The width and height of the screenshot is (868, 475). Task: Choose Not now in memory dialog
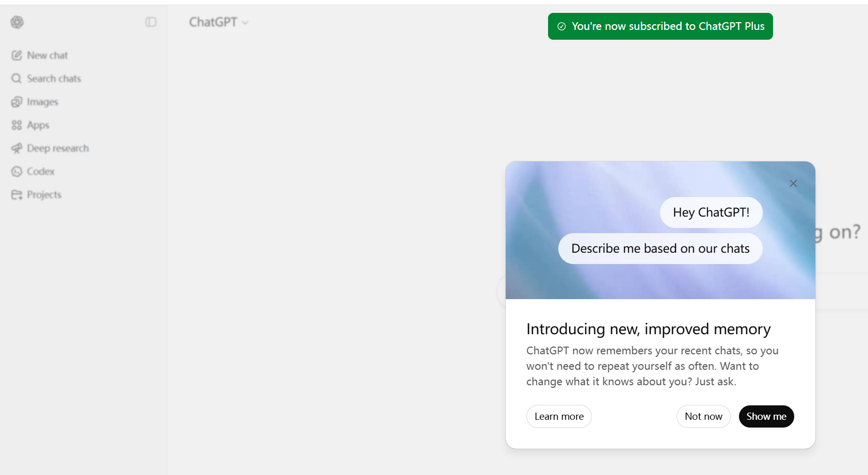click(x=703, y=416)
